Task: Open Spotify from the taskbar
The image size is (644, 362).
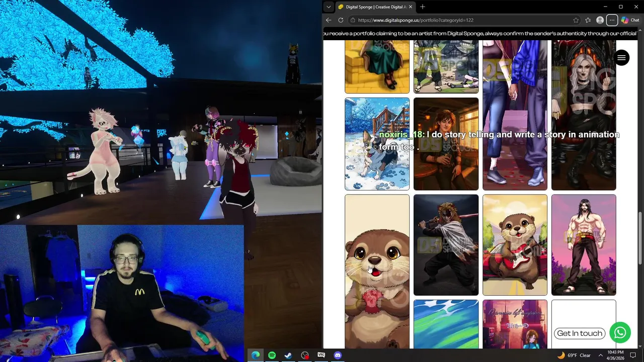Action: click(x=272, y=355)
